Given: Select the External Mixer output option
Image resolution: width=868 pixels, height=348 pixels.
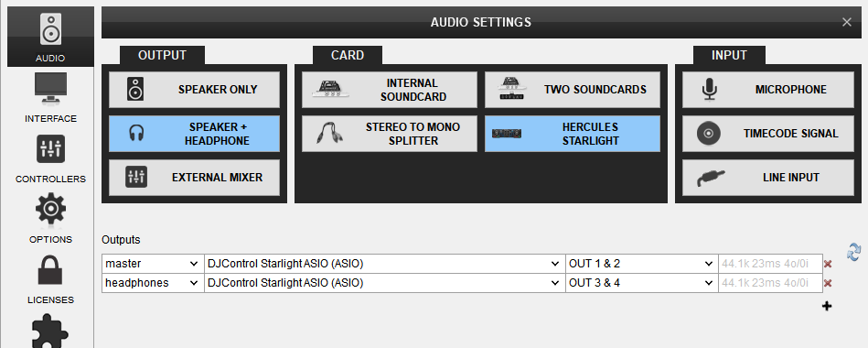Looking at the screenshot, I should pos(194,178).
